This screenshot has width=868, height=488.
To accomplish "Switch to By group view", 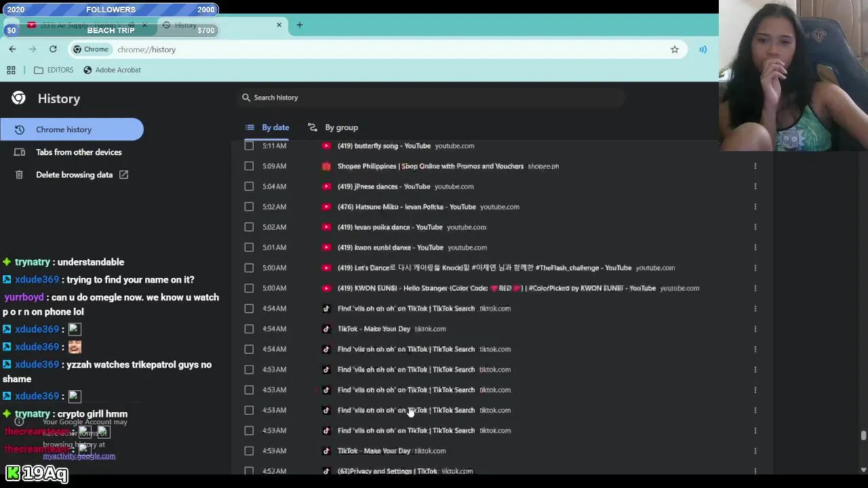I will click(332, 127).
